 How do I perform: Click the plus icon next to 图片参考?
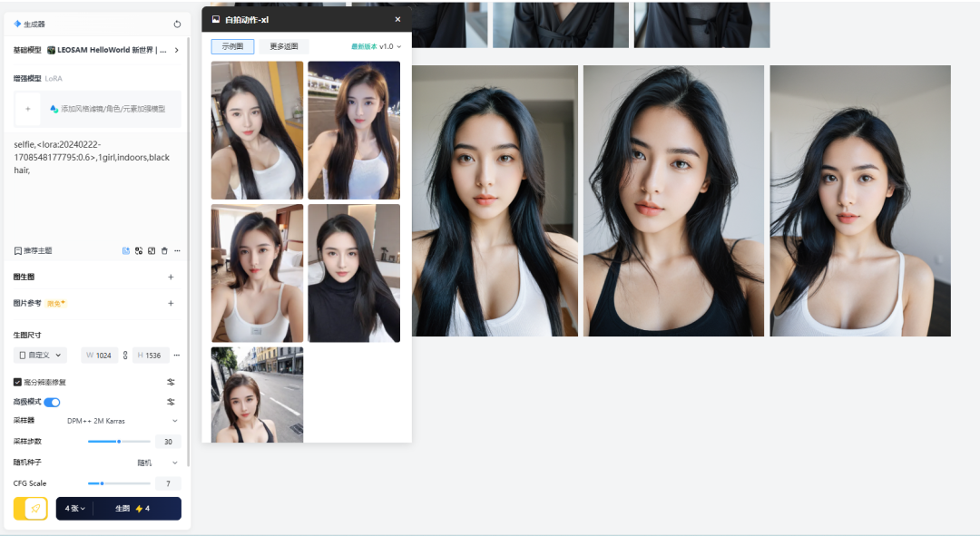171,304
